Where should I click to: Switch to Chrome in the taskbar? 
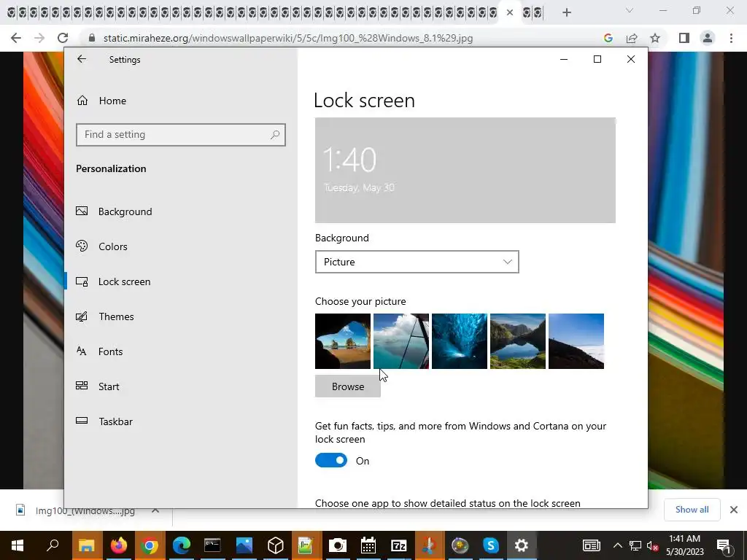[150, 545]
